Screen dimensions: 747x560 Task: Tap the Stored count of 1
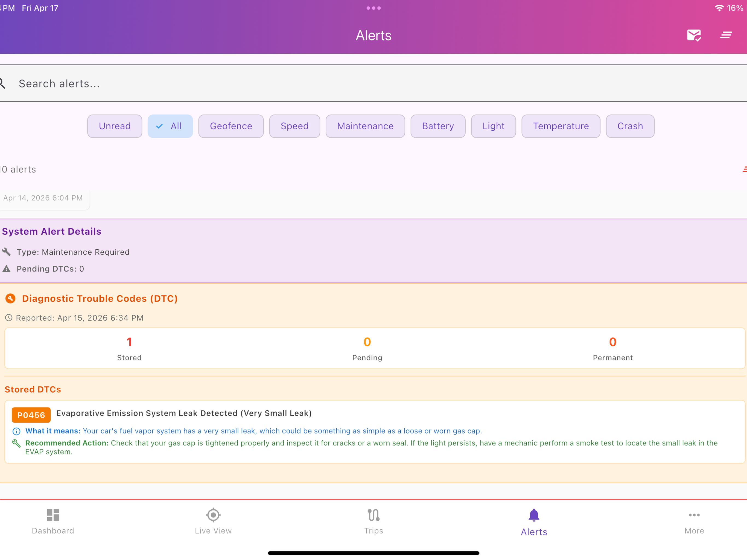click(x=129, y=342)
